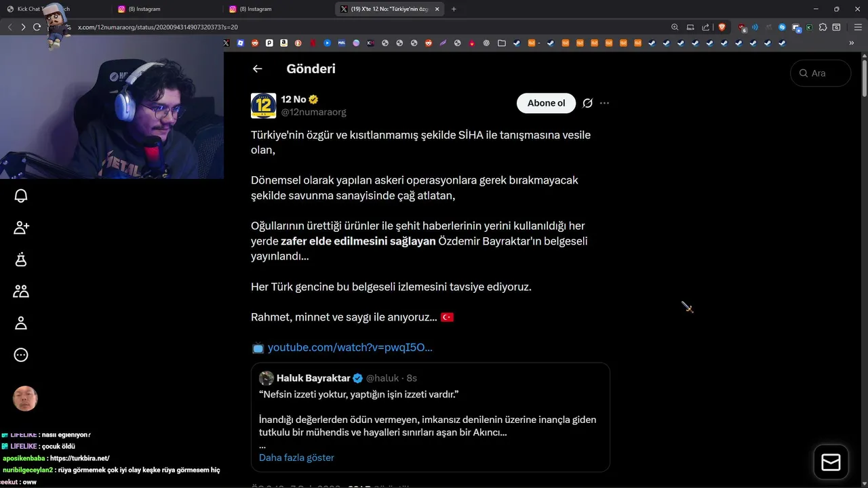Click the browser forward arrow
The image size is (868, 488).
(23, 27)
